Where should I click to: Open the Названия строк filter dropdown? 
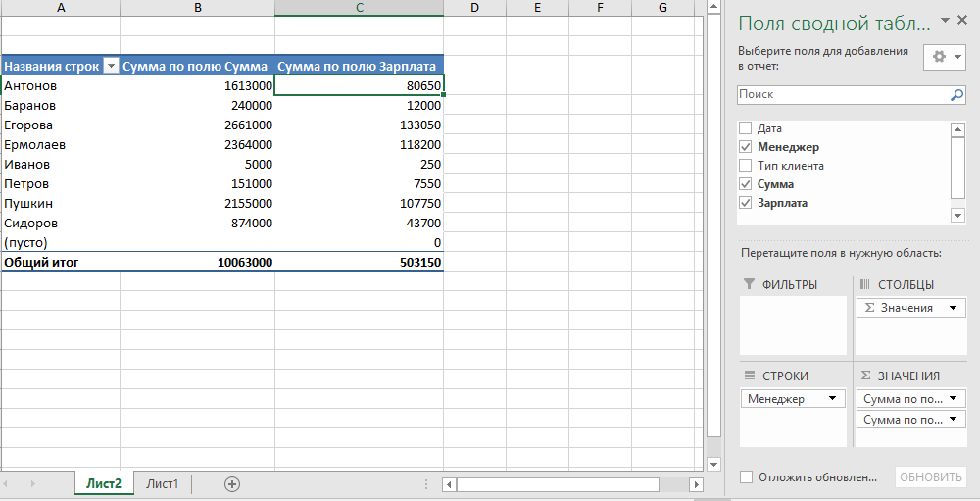pos(111,67)
